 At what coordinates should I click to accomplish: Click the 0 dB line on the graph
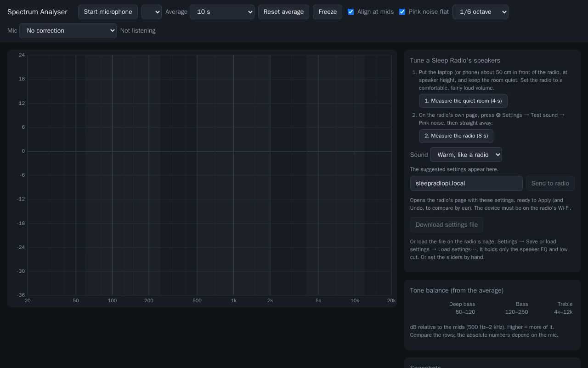pos(209,151)
